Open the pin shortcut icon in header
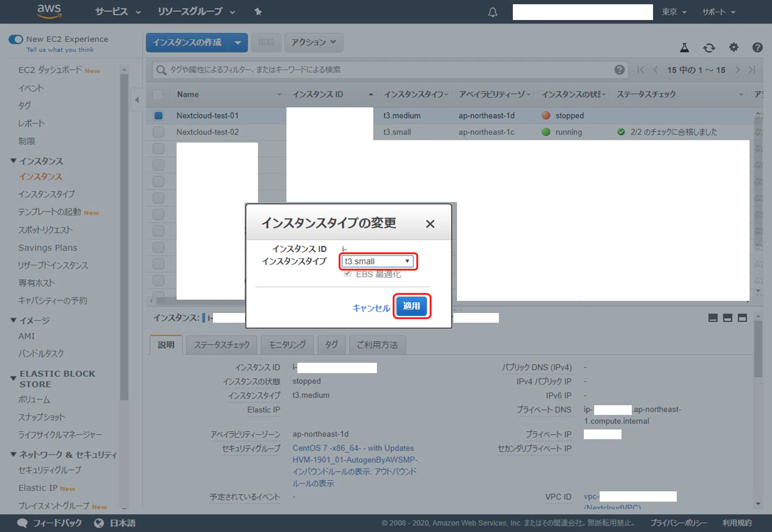The height and width of the screenshot is (532, 772). point(258,12)
